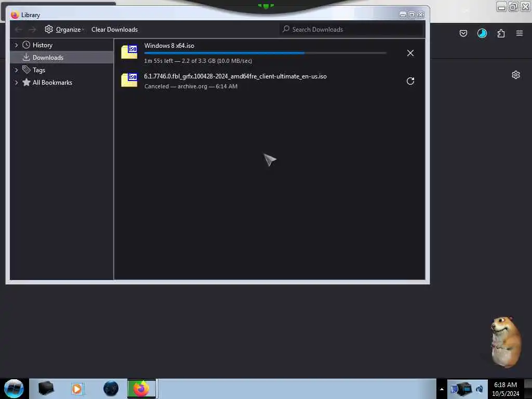Click the network tray icon

tap(465, 389)
